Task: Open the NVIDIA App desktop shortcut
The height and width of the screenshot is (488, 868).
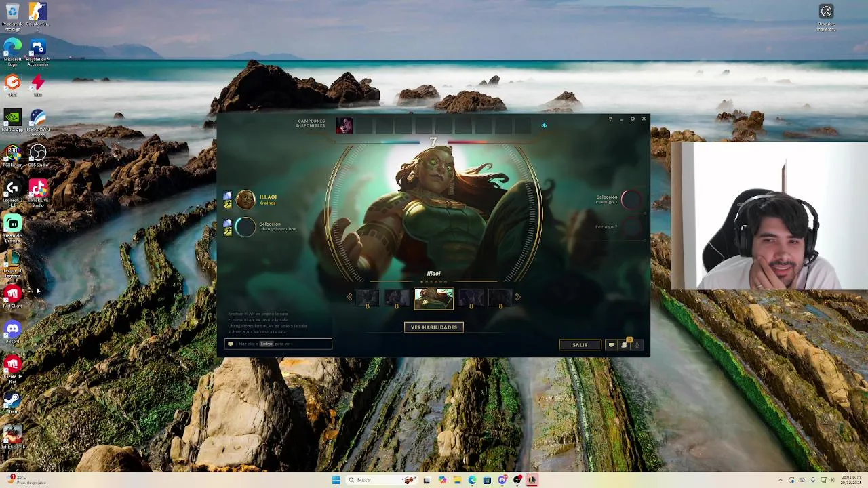Action: 12,122
